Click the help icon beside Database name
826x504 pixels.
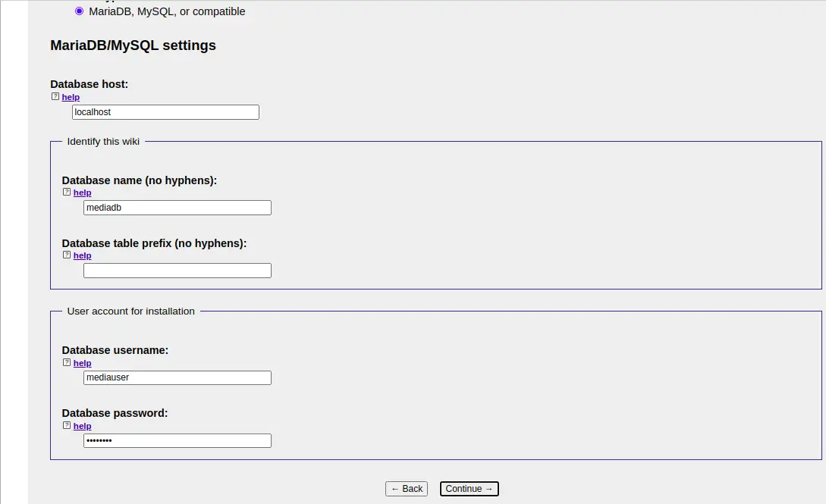67,192
